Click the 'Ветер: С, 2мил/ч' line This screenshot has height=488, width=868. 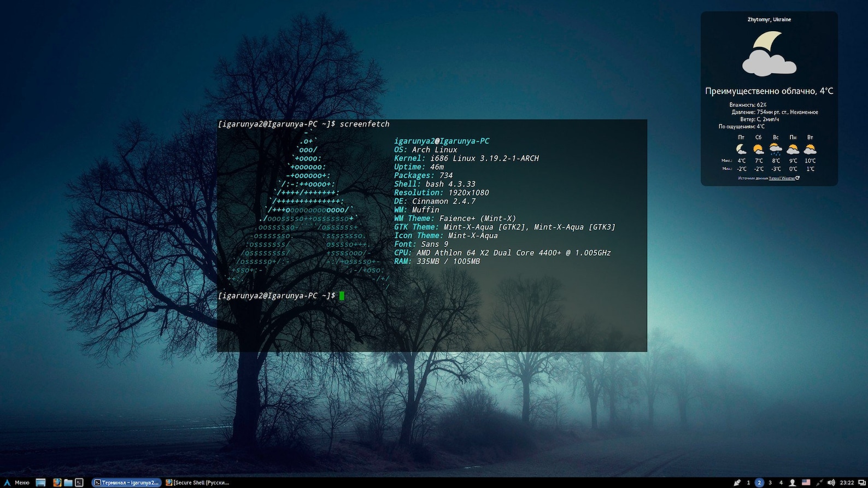coord(760,119)
